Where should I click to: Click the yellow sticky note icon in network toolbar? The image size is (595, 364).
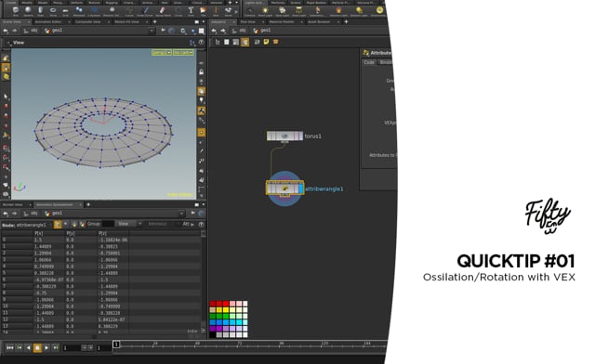click(x=267, y=42)
